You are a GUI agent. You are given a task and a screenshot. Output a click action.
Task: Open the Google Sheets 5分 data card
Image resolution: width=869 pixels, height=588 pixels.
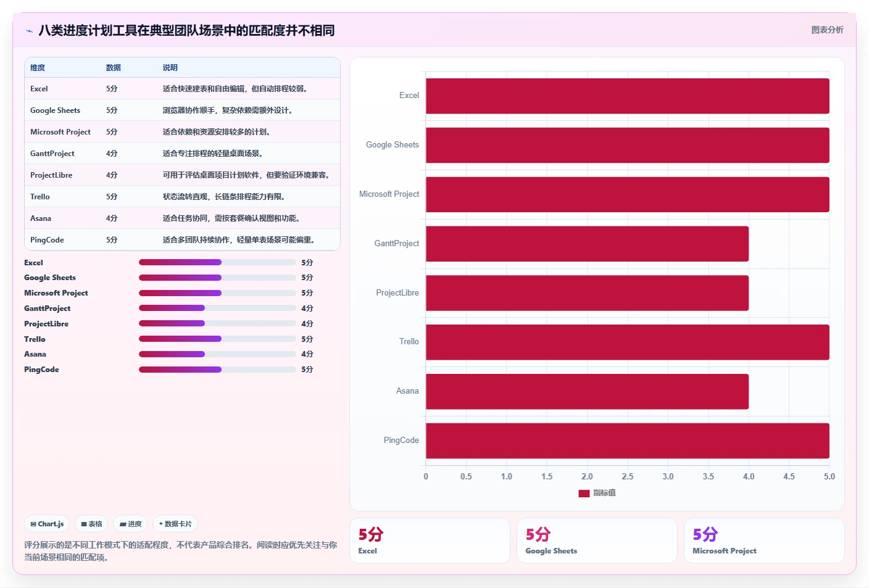coord(597,540)
